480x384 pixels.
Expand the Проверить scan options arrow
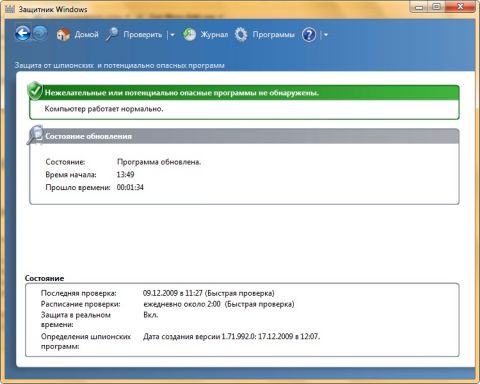click(172, 35)
